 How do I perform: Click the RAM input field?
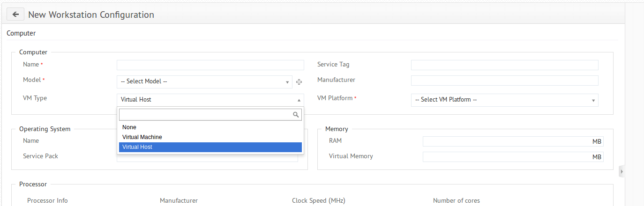click(x=506, y=142)
